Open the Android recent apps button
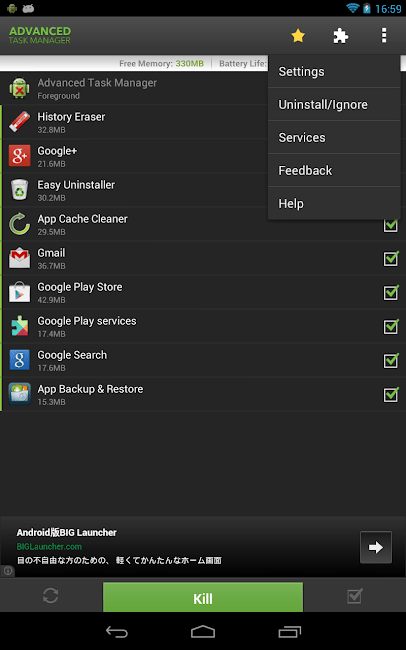 tap(289, 631)
